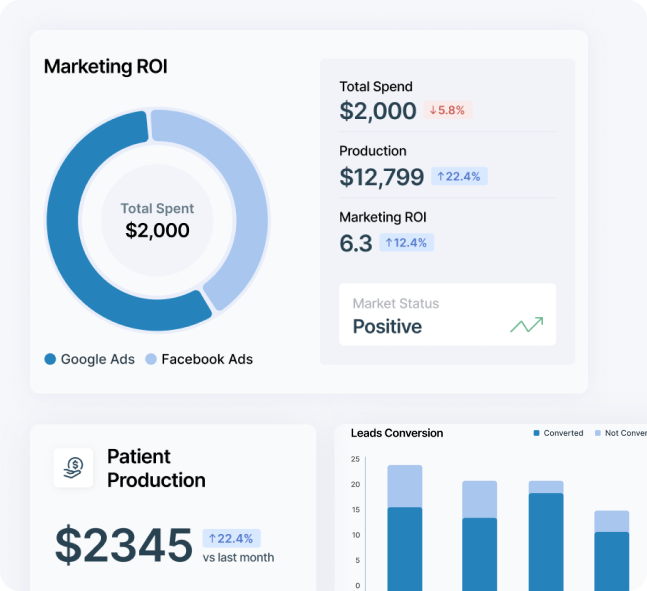Click the first bar in Leads Conversion chart
The image size is (647, 591).
click(x=405, y=529)
